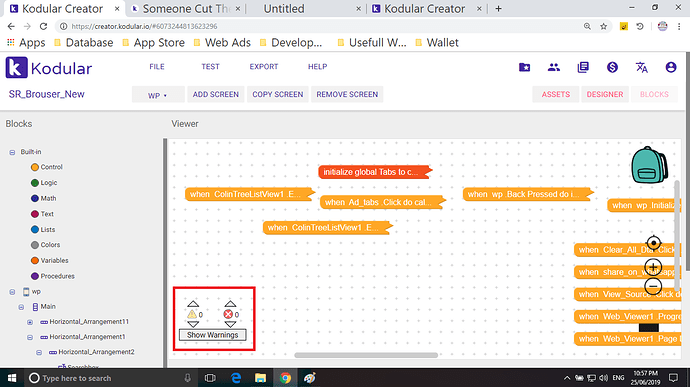Collapse the Built-in blocks tree
Screen dimensions: 690x387
12,152
